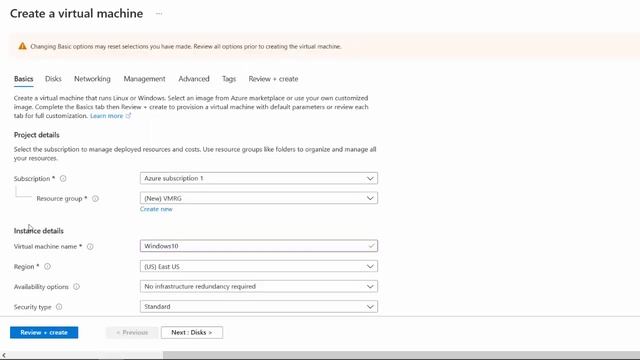
Task: Click the Region info icon
Action: pos(47,267)
